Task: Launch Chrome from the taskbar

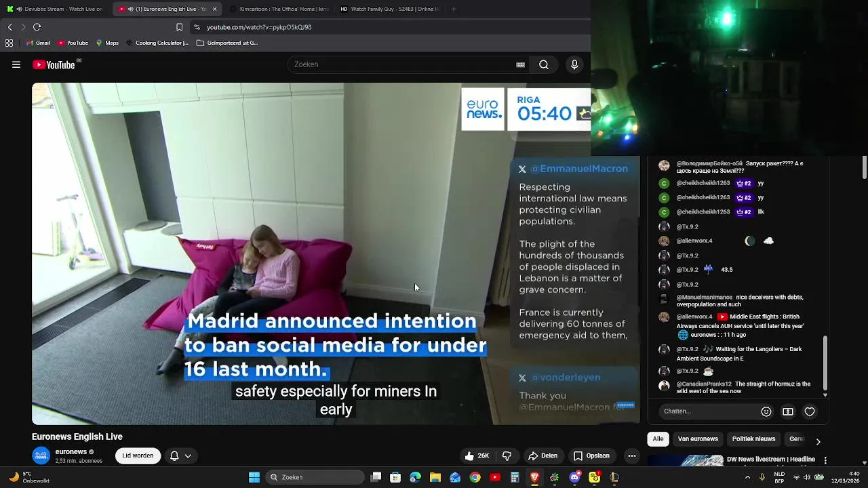Action: pyautogui.click(x=475, y=477)
